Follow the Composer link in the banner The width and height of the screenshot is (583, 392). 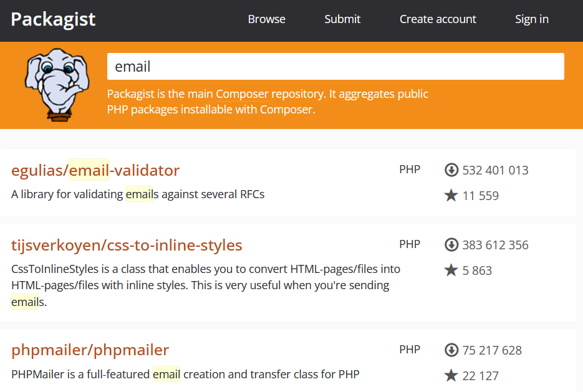click(x=242, y=94)
